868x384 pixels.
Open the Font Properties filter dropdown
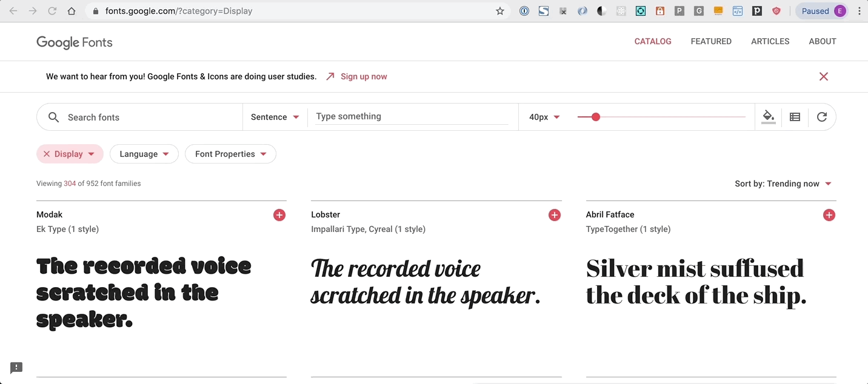(230, 154)
